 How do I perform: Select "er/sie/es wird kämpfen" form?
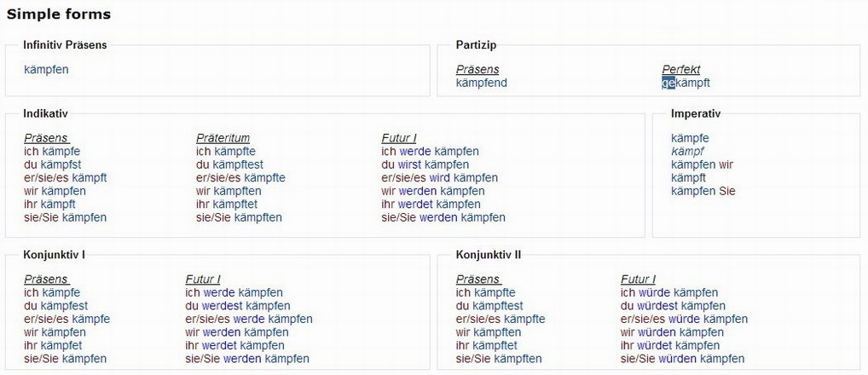(439, 178)
